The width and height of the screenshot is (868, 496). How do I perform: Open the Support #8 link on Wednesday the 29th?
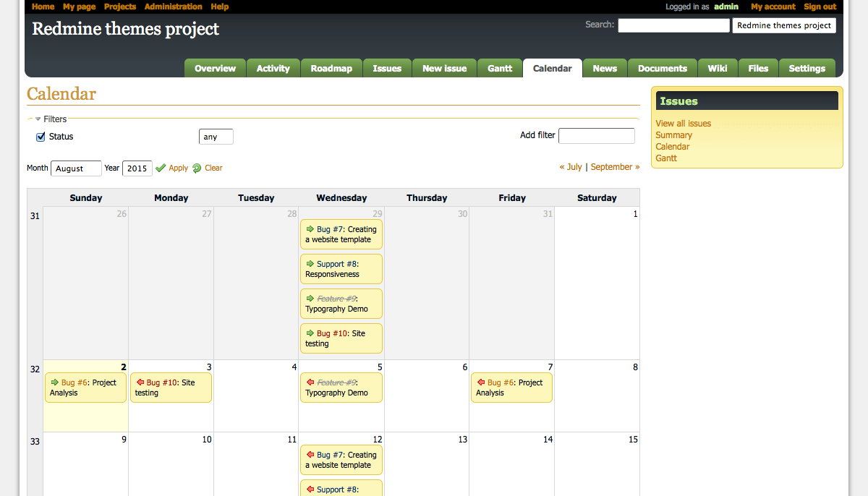point(338,264)
